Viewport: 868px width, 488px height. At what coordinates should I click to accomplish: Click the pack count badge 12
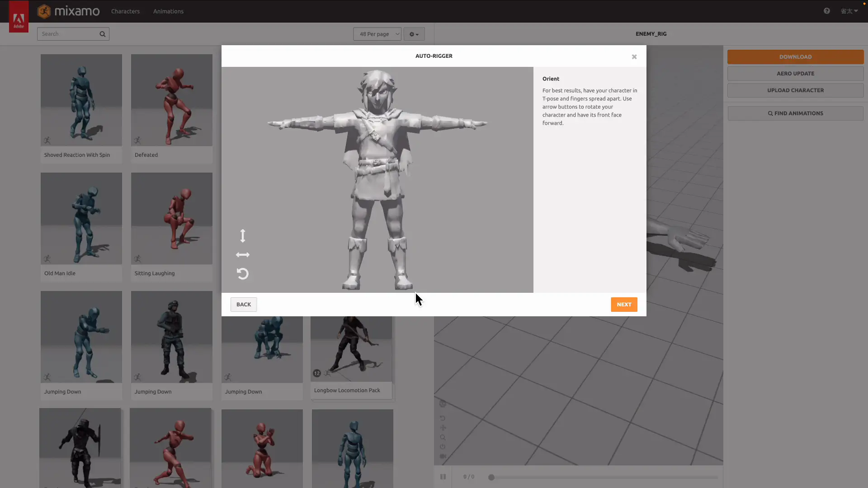point(317,373)
